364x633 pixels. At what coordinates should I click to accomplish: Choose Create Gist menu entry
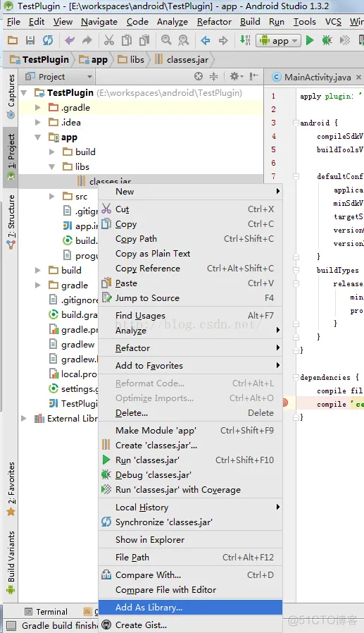click(190, 625)
